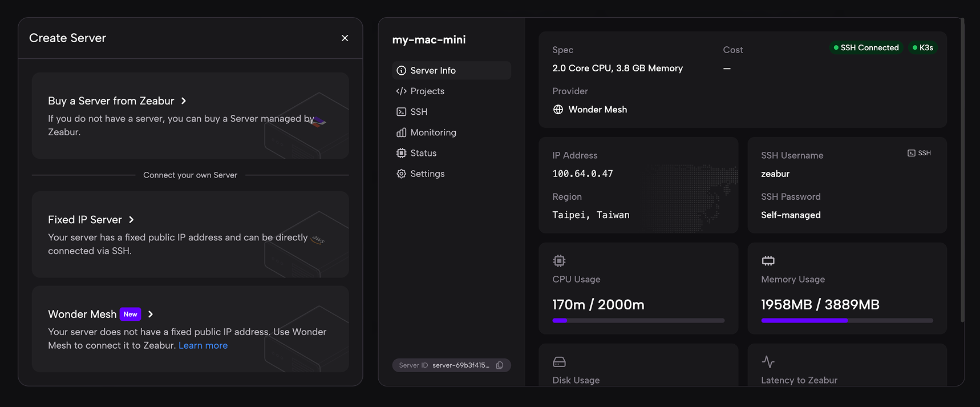Click the K3s status badge
The height and width of the screenshot is (407, 980).
[x=923, y=48]
